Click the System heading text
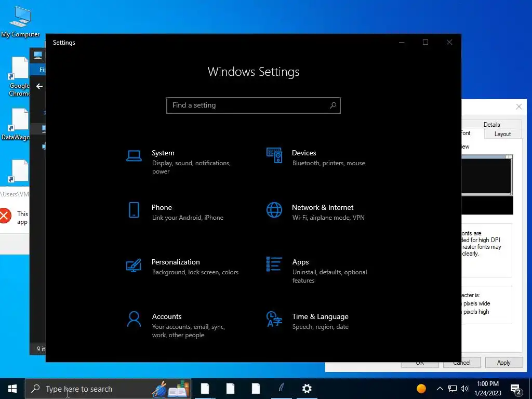532x399 pixels. [x=163, y=153]
